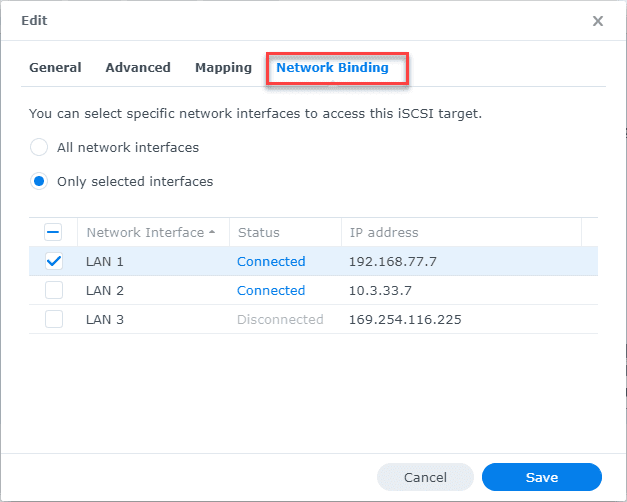Tick the LAN 3 interface checkbox

point(54,319)
